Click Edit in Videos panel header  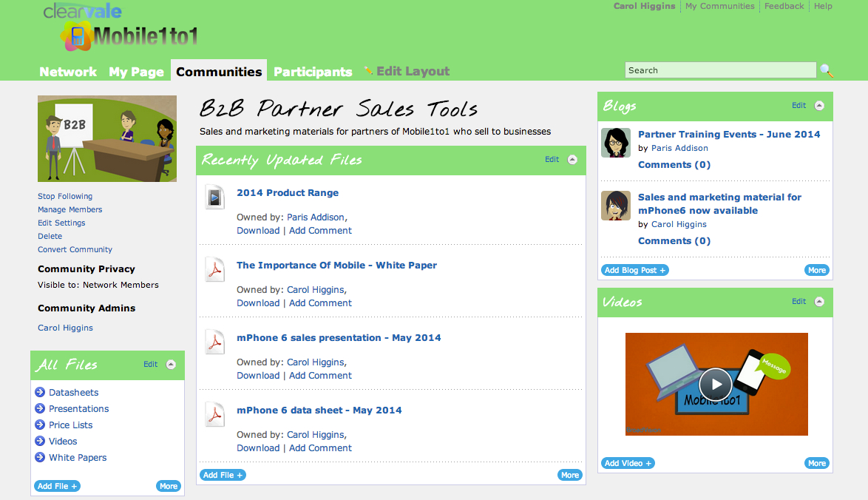(799, 301)
